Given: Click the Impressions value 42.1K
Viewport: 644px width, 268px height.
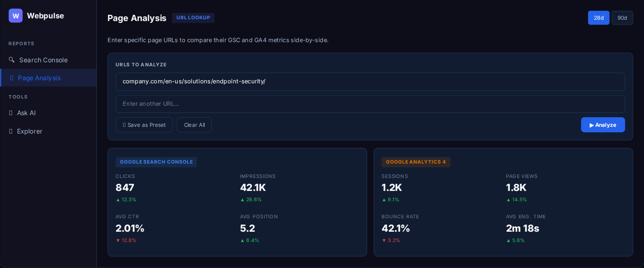Looking at the screenshot, I should pyautogui.click(x=253, y=187).
